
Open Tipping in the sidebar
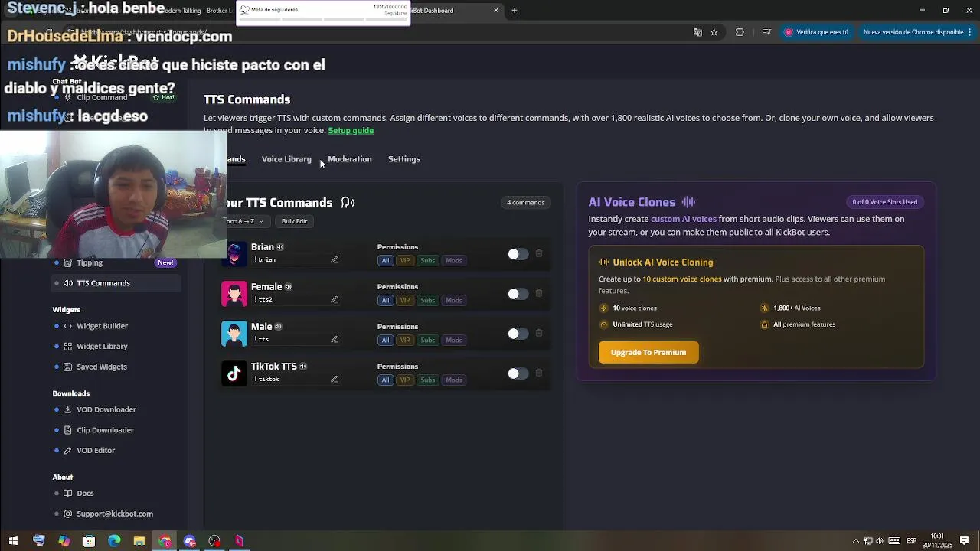click(x=116, y=262)
